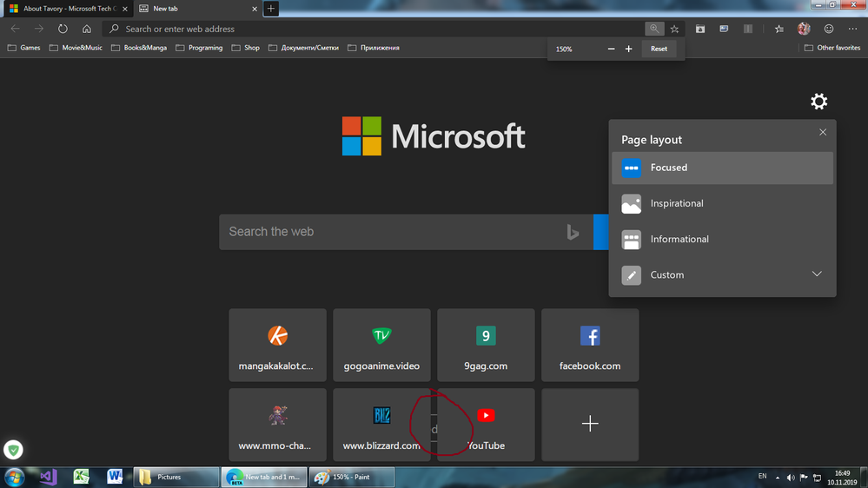
Task: Click the green shield badge icon
Action: coord(13,450)
